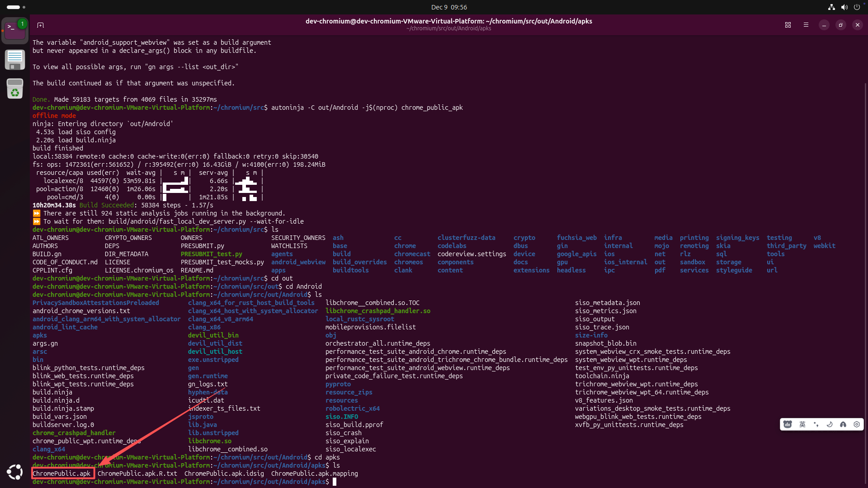Toggle the moon night-mode icon in IME bar

830,424
